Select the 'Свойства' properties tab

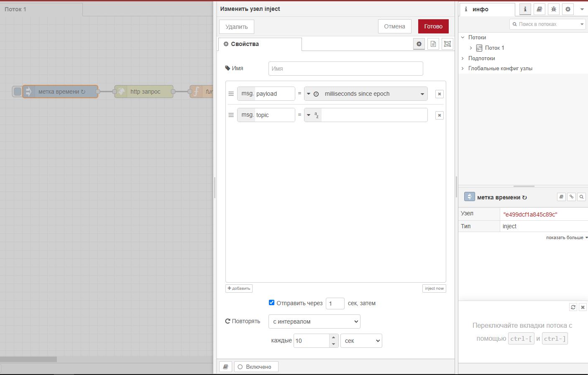click(260, 44)
